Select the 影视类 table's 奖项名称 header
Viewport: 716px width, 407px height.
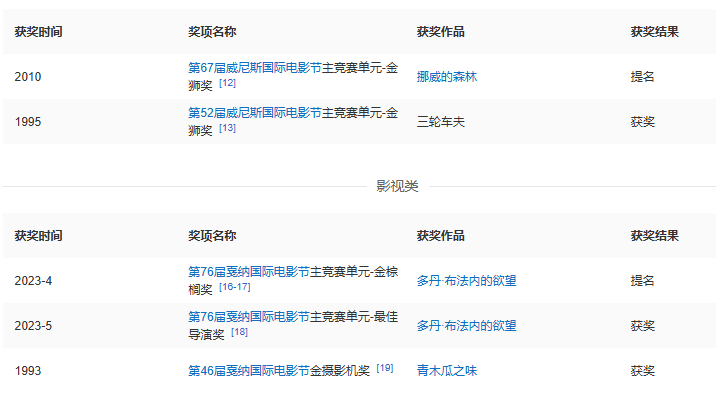[x=212, y=236]
